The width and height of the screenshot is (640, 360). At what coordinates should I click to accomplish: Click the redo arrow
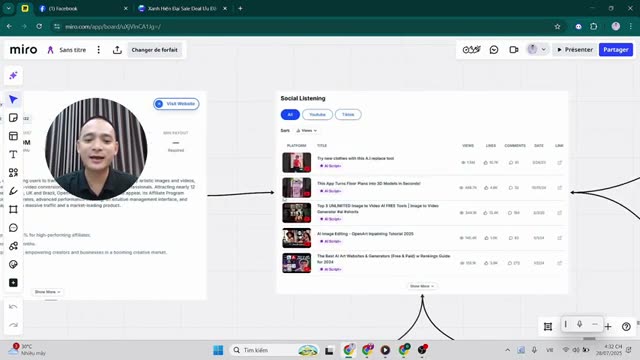point(13,325)
